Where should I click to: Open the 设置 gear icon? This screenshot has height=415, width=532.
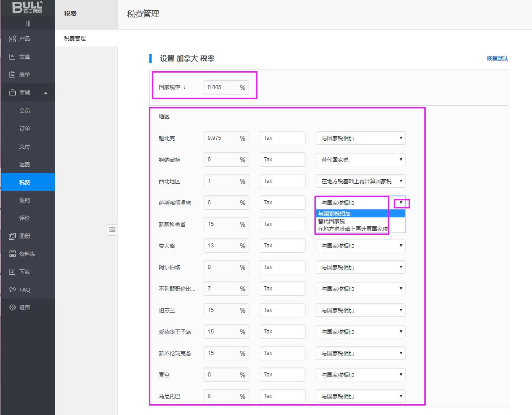click(13, 308)
